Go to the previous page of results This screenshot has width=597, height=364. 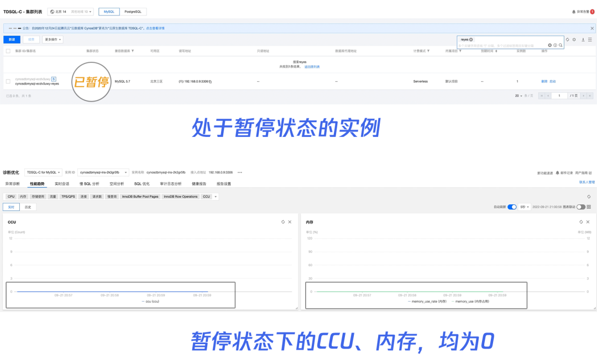548,96
